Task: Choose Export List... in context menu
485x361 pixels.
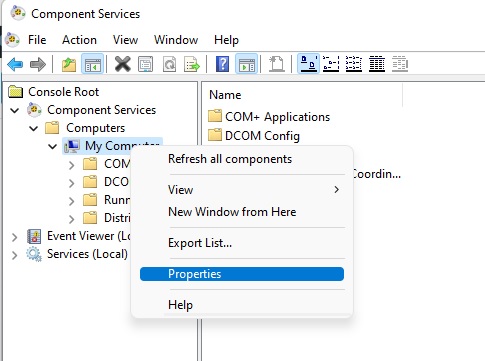Action: (242, 243)
